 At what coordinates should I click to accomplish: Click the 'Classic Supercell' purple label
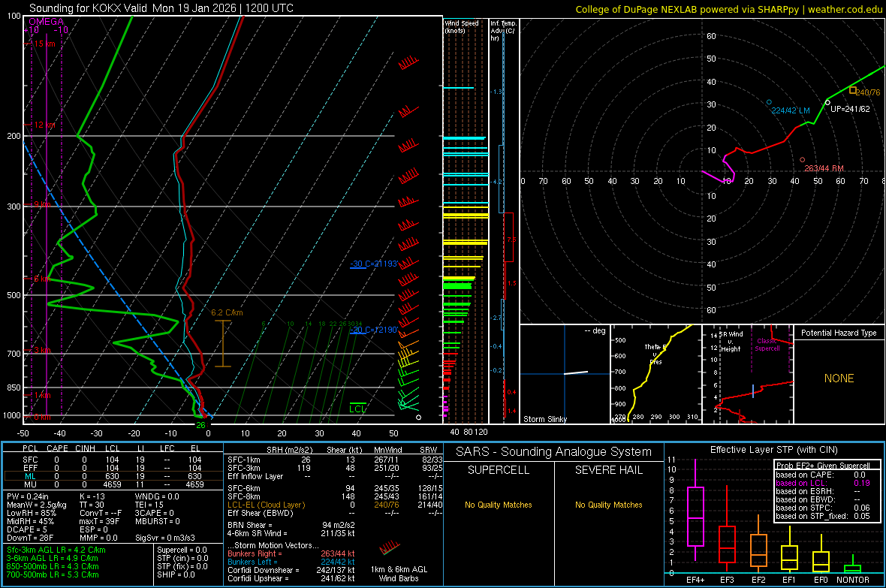coord(767,345)
